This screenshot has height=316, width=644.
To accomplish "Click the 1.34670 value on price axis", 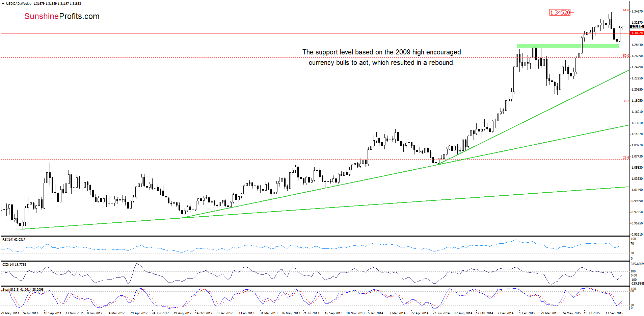I will point(637,11).
